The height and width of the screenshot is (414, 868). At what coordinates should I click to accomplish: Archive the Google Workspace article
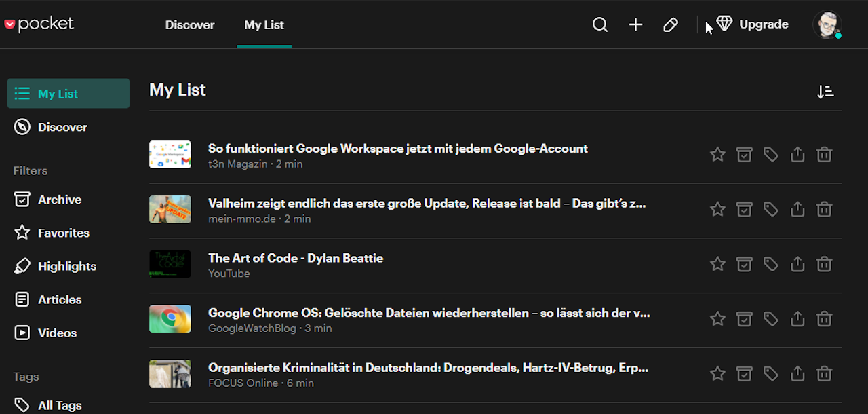coord(745,155)
